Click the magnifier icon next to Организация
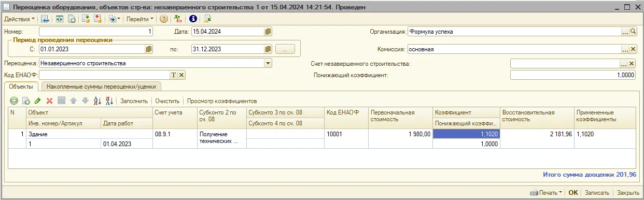This screenshot has width=644, height=200. (633, 32)
